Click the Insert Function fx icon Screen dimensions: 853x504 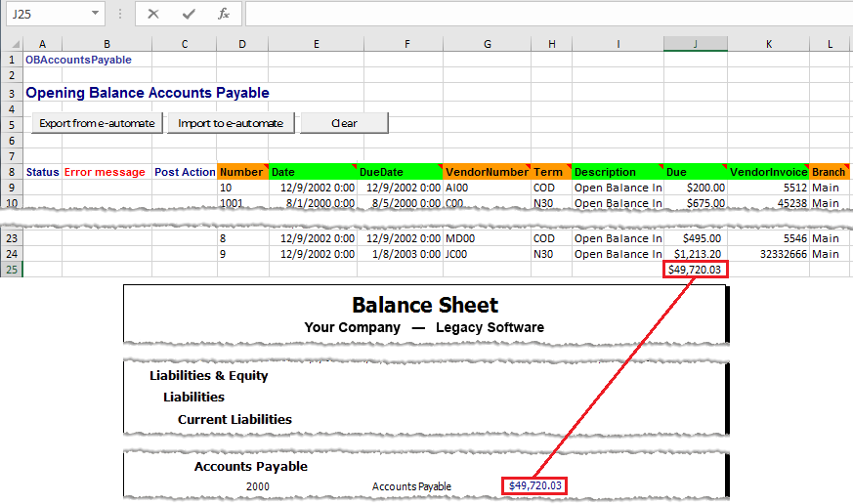[x=224, y=14]
